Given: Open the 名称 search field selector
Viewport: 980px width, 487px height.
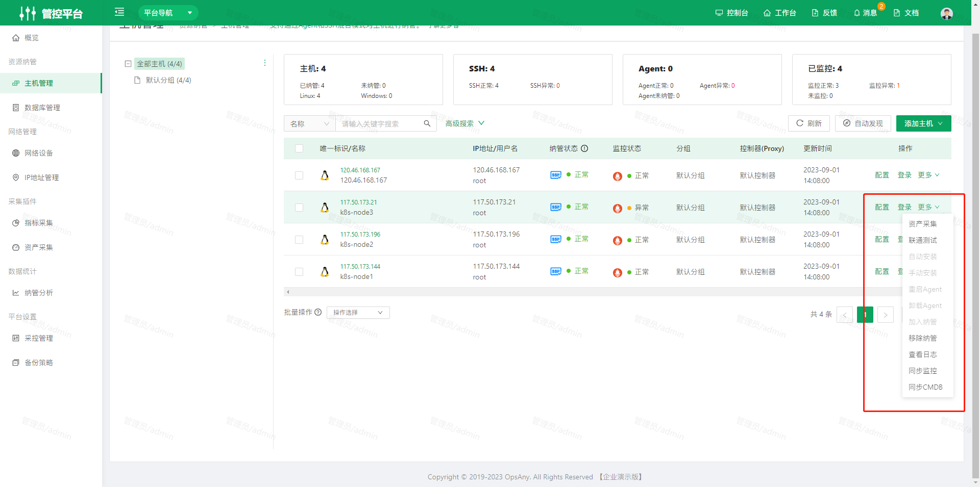Looking at the screenshot, I should (x=309, y=123).
